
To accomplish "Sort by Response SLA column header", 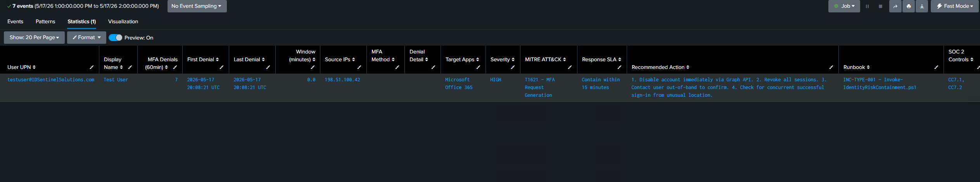I will 601,60.
